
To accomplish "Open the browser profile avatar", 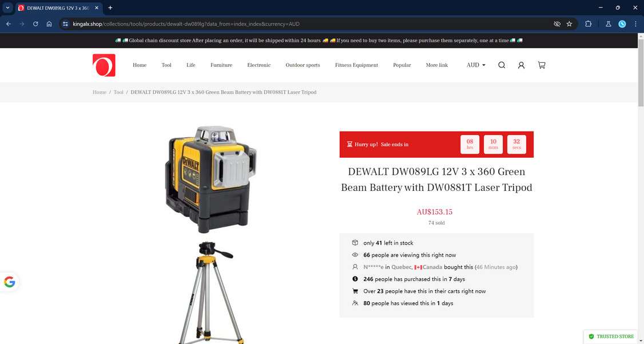I will click(622, 24).
